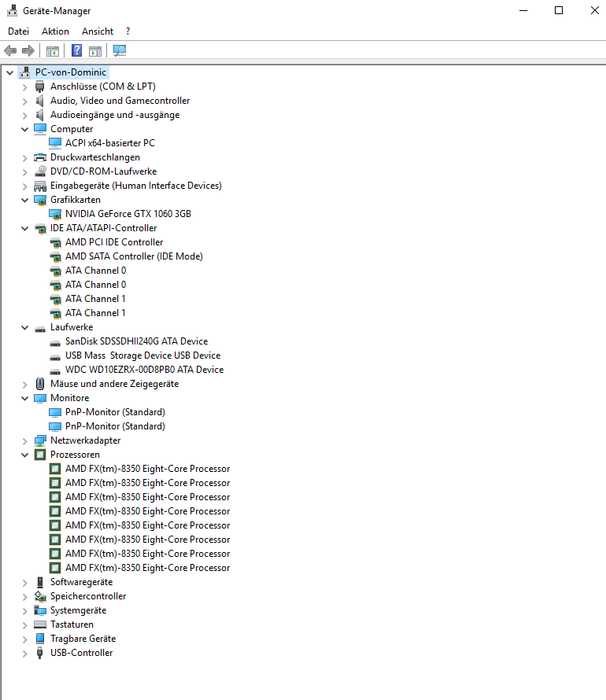606x700 pixels.
Task: Select ACPI x64-basierter PC
Action: (x=110, y=143)
